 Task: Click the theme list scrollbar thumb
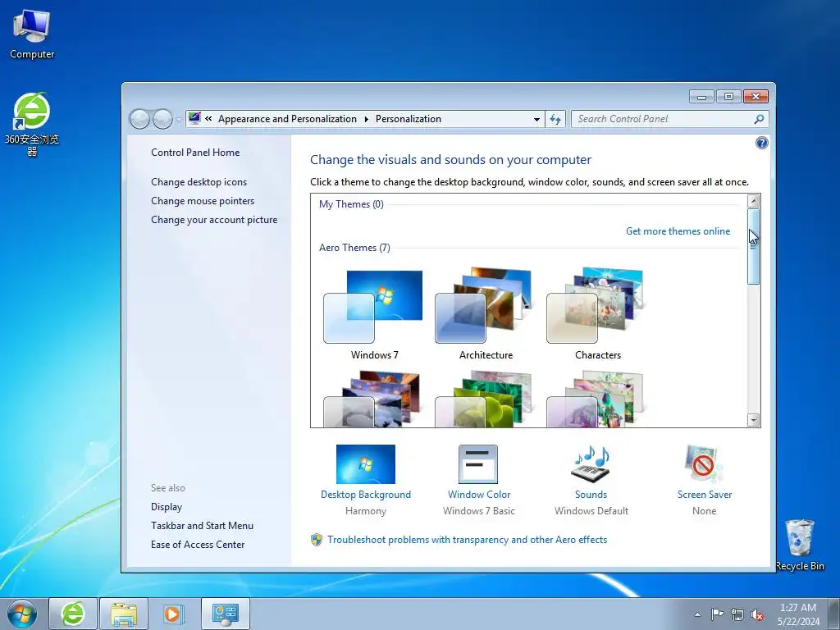[x=753, y=246]
